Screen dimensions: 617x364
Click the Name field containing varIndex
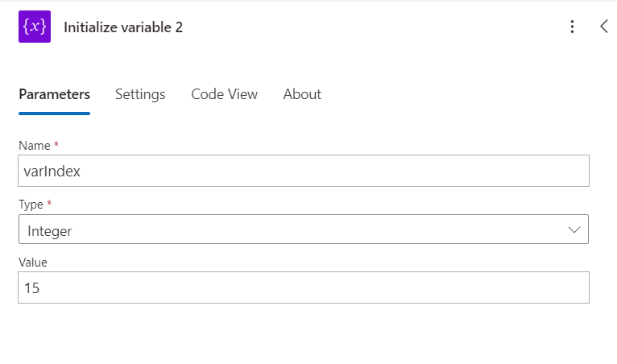click(x=303, y=171)
